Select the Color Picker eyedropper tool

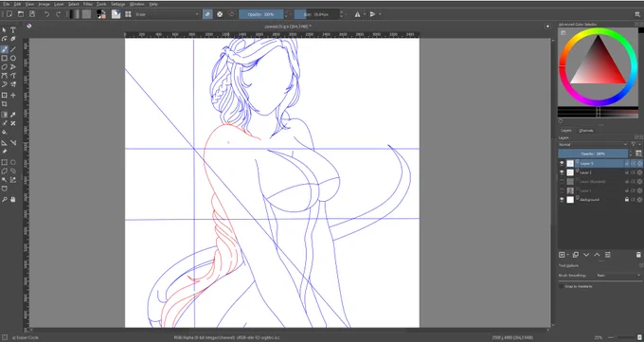tap(13, 115)
